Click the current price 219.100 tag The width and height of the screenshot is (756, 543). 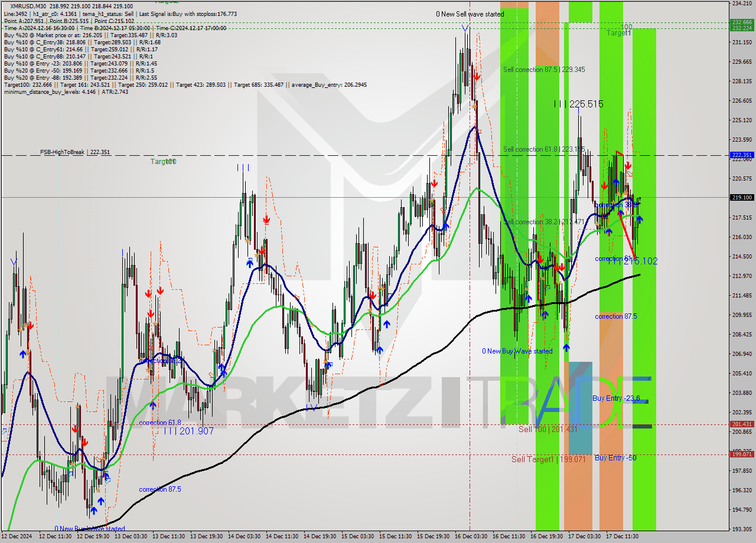(x=741, y=198)
